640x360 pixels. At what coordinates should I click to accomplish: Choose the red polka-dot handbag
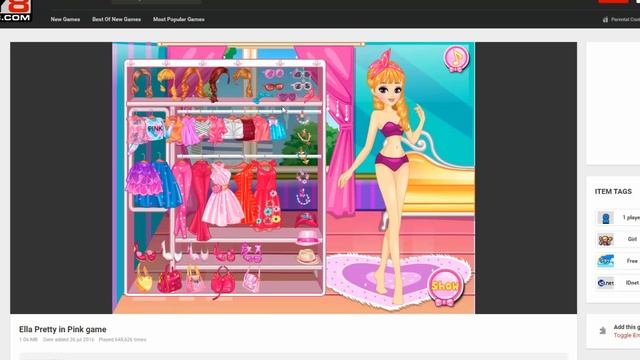(x=170, y=279)
